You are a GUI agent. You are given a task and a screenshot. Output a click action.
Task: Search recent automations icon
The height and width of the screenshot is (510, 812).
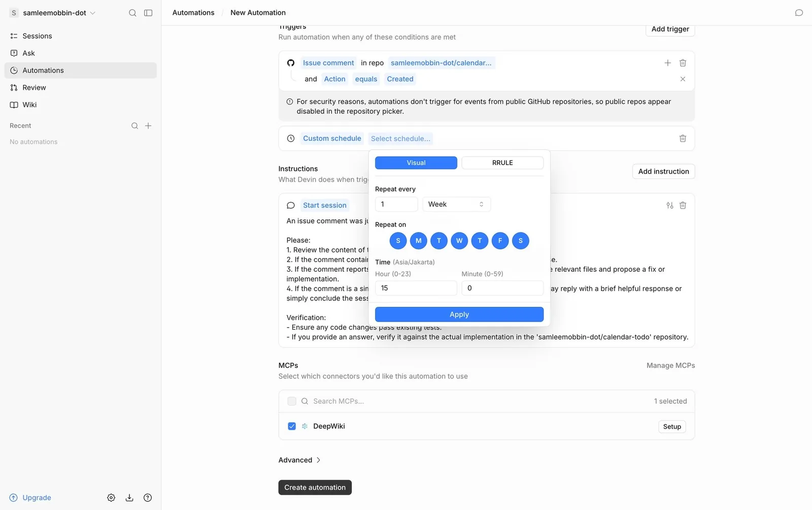tap(134, 126)
